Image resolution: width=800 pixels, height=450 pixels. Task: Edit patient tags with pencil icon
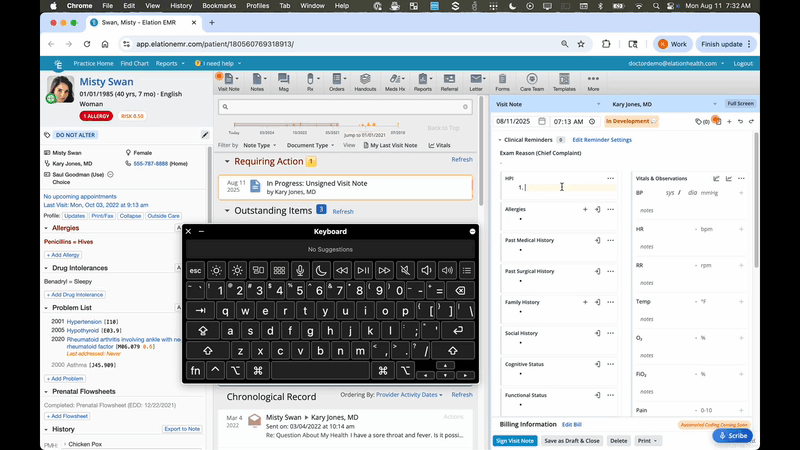pyautogui.click(x=205, y=135)
